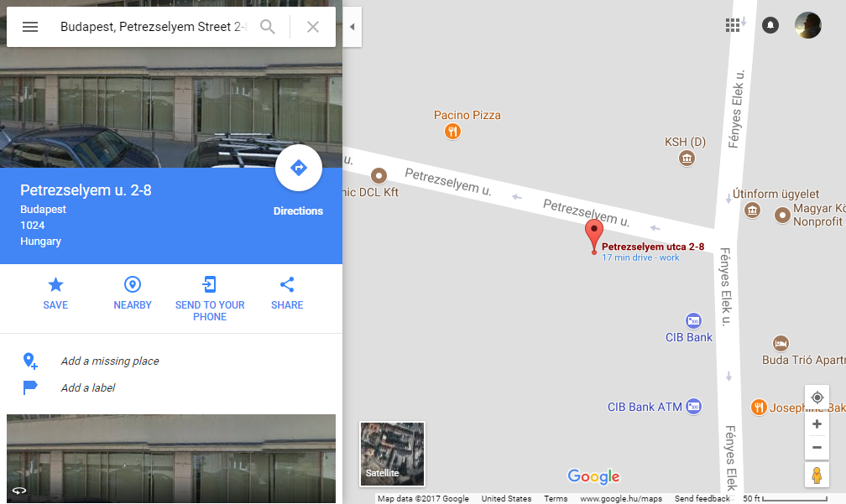The height and width of the screenshot is (504, 846).
Task: Click the Pacino Pizza restaurant marker
Action: point(452,131)
